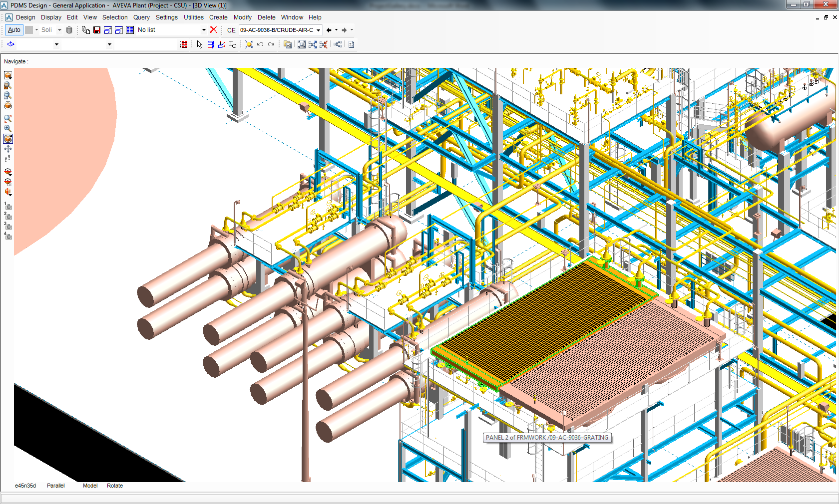Image resolution: width=839 pixels, height=504 pixels.
Task: Click the document properties icon at toolbar end
Action: [x=351, y=44]
